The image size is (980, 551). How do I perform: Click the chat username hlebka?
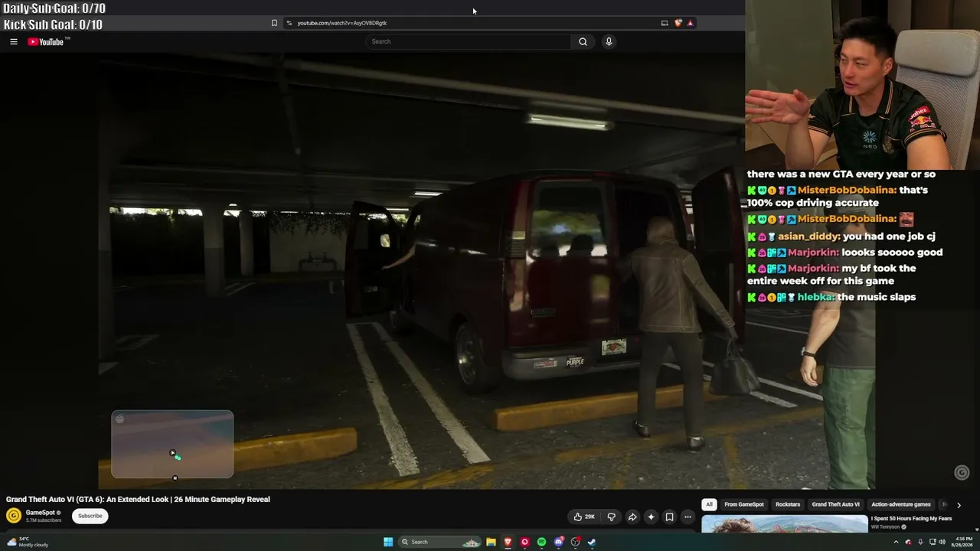pyautogui.click(x=815, y=297)
